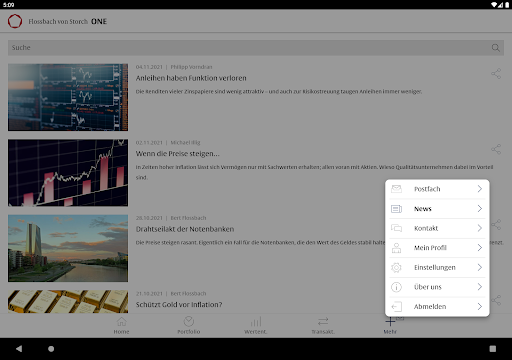This screenshot has width=512, height=360.
Task: Share the Wenn die Preise steigen article
Action: [x=496, y=149]
